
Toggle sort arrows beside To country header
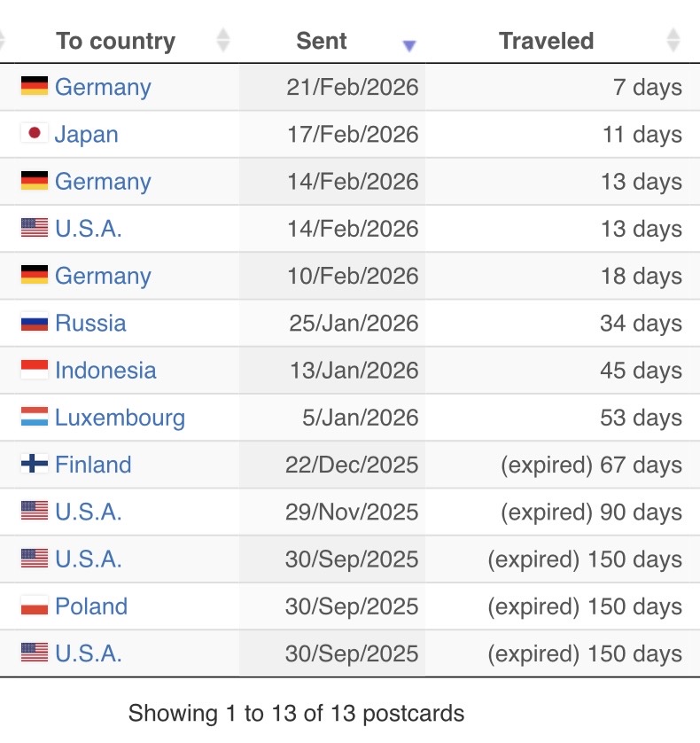point(223,41)
